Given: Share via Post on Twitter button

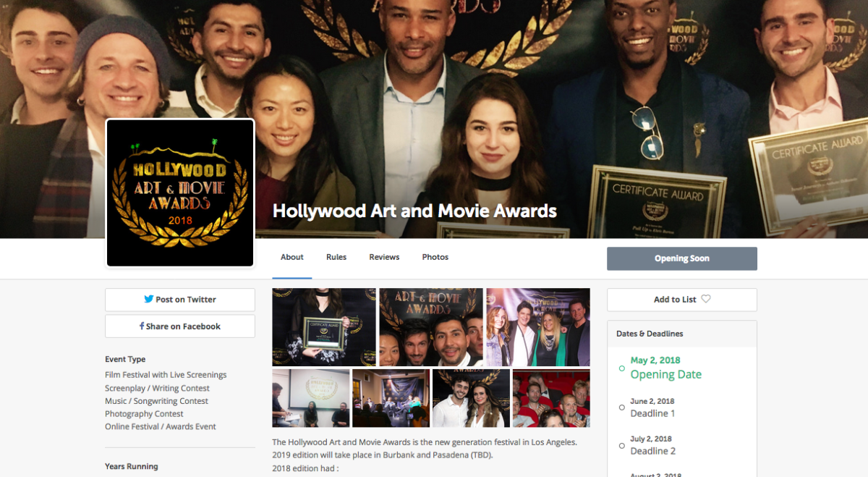Looking at the screenshot, I should [180, 300].
